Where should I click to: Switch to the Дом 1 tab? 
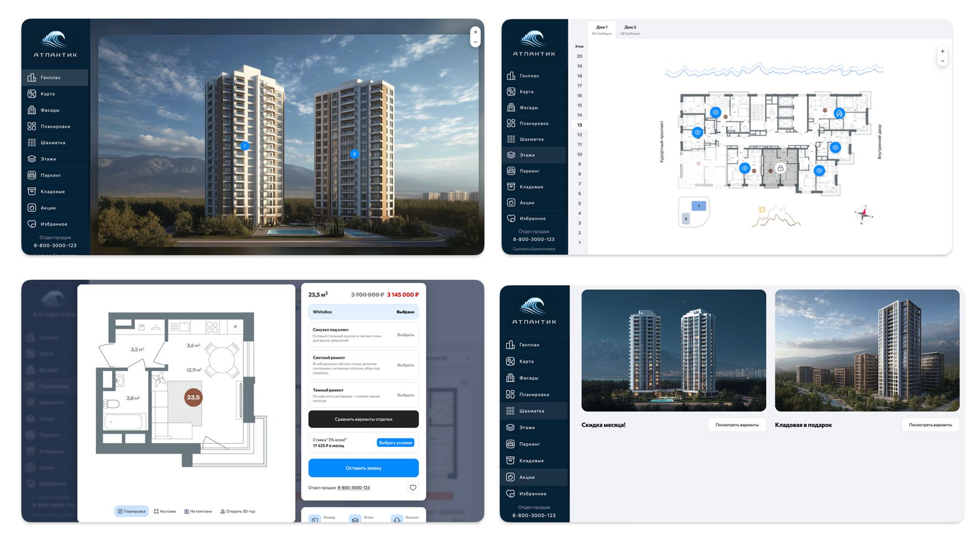tap(602, 29)
